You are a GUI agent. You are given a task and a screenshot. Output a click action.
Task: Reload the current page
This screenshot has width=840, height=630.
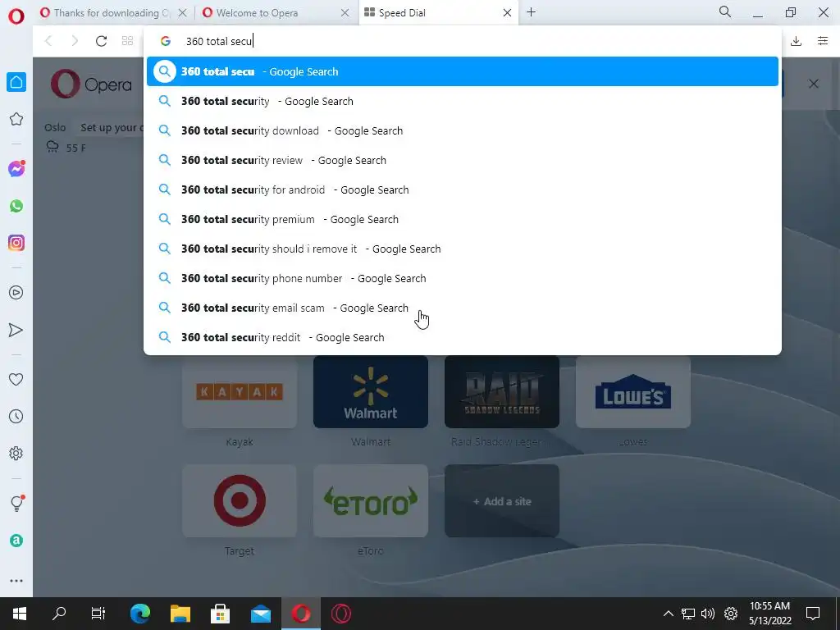[x=101, y=41]
